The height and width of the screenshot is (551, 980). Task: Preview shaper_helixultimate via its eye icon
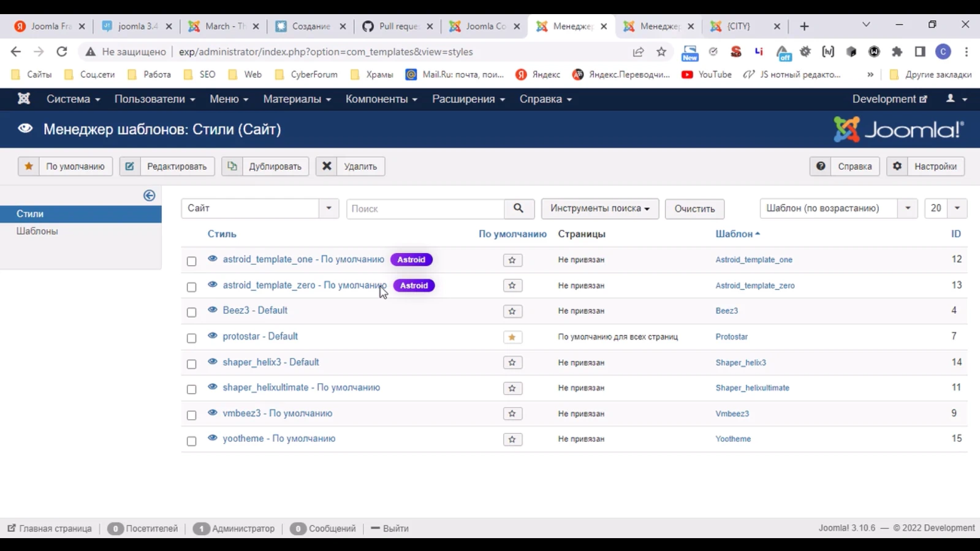(213, 387)
